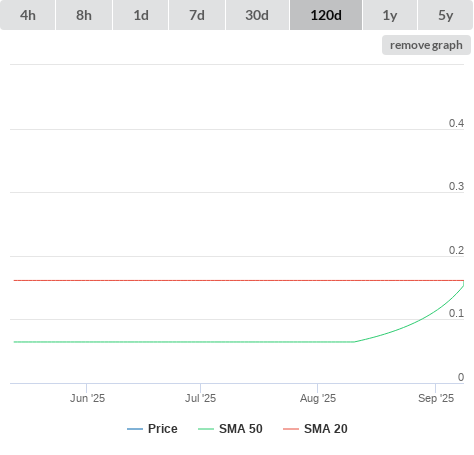
Task: Click the Jul '25 axis label
Action: coord(201,398)
